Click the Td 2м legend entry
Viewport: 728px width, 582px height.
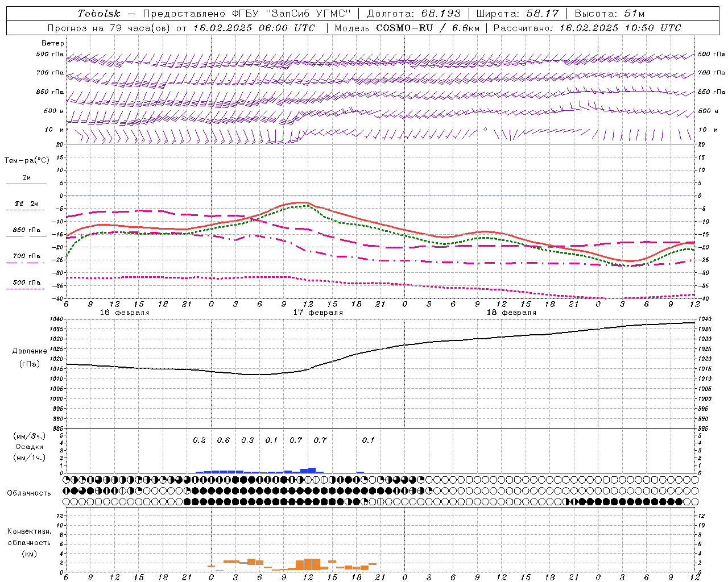[x=26, y=203]
